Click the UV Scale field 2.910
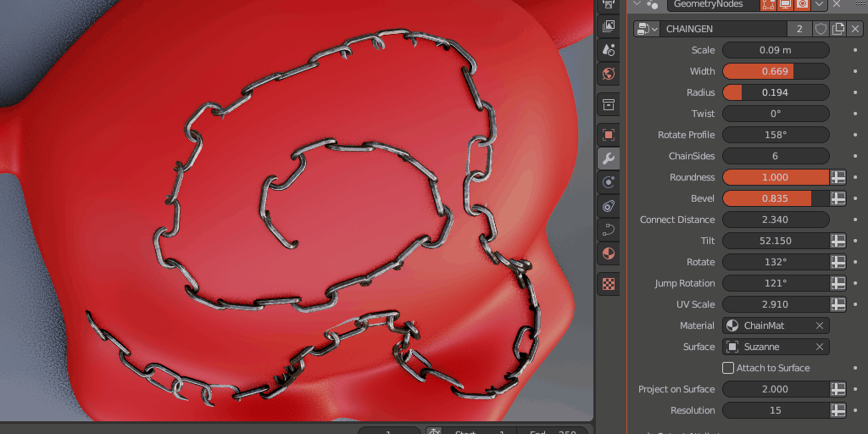Screen dimensions: 868x434 776,304
